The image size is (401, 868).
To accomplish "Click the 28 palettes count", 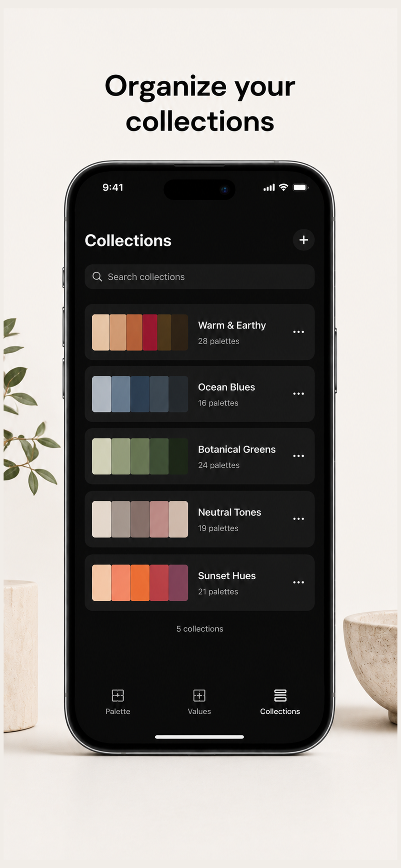I will [x=219, y=341].
